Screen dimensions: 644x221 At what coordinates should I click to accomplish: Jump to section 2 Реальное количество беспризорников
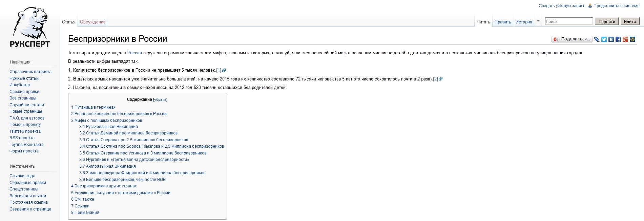click(x=119, y=114)
